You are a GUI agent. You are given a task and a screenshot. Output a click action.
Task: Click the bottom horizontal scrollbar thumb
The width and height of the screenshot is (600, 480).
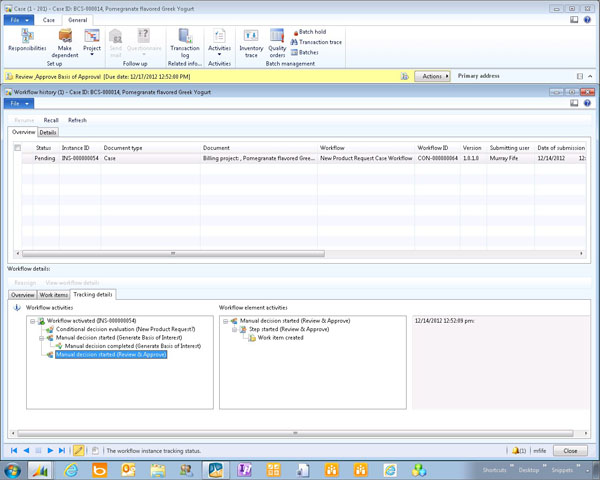tap(295, 433)
